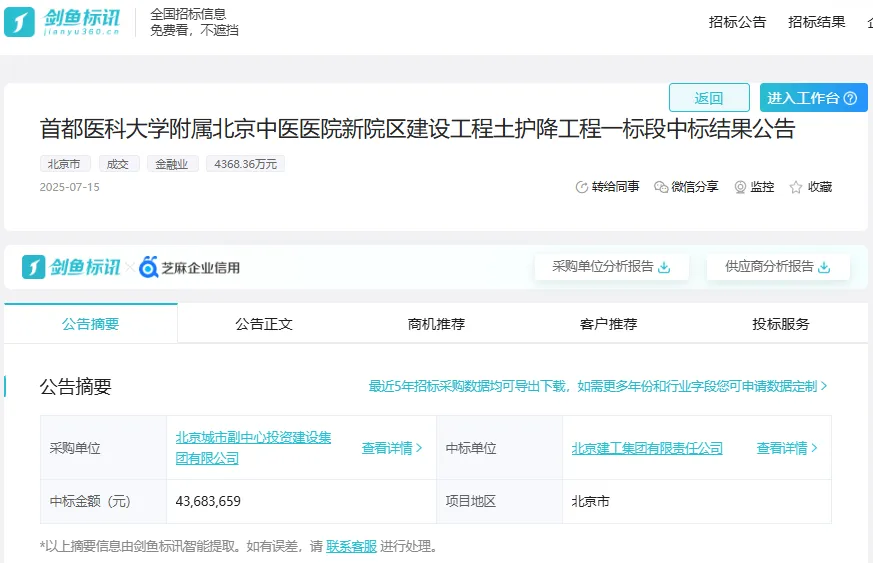This screenshot has height=563, width=873.
Task: Expand 查看详情 for 中标单位
Action: [x=787, y=448]
